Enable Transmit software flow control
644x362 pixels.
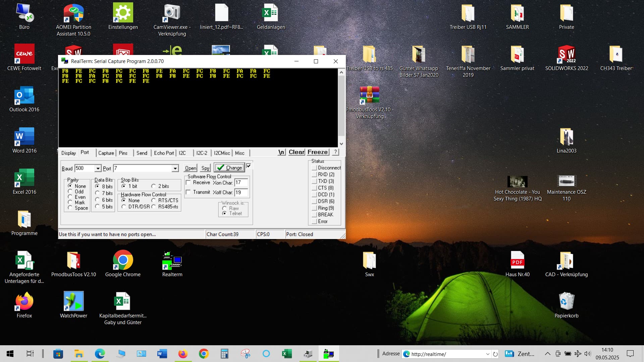(x=188, y=192)
